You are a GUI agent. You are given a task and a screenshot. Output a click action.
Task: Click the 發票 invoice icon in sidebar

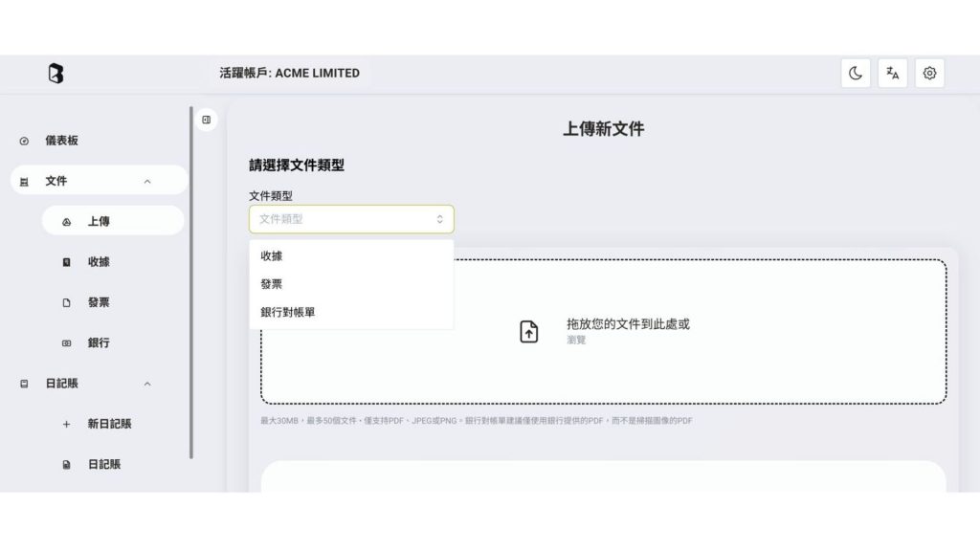coord(67,303)
